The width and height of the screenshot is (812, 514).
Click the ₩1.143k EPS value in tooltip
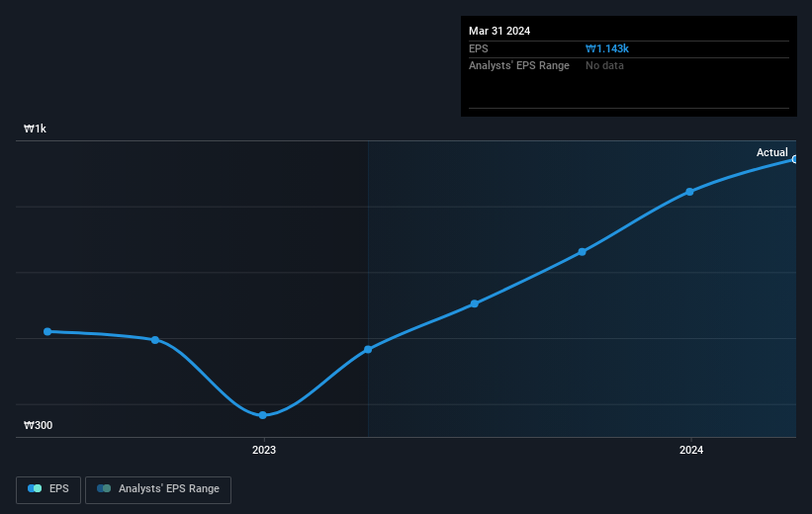pos(607,48)
